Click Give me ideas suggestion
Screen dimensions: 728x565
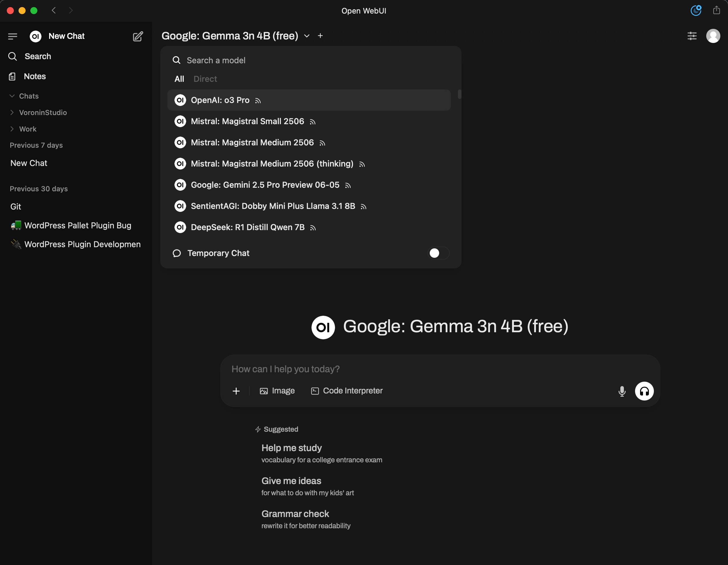pos(307,486)
